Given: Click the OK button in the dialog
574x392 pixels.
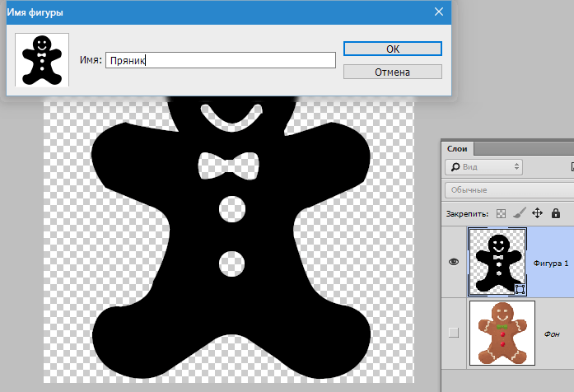Looking at the screenshot, I should 392,49.
